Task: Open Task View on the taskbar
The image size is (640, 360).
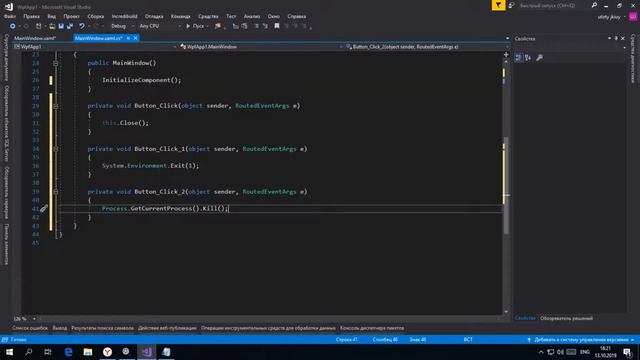Action: (48, 352)
